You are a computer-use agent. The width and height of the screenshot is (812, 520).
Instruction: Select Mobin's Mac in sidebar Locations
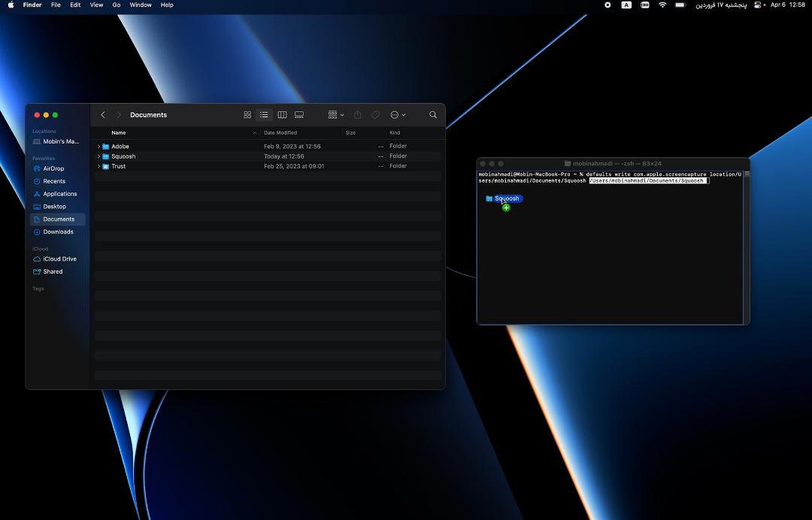tap(56, 141)
